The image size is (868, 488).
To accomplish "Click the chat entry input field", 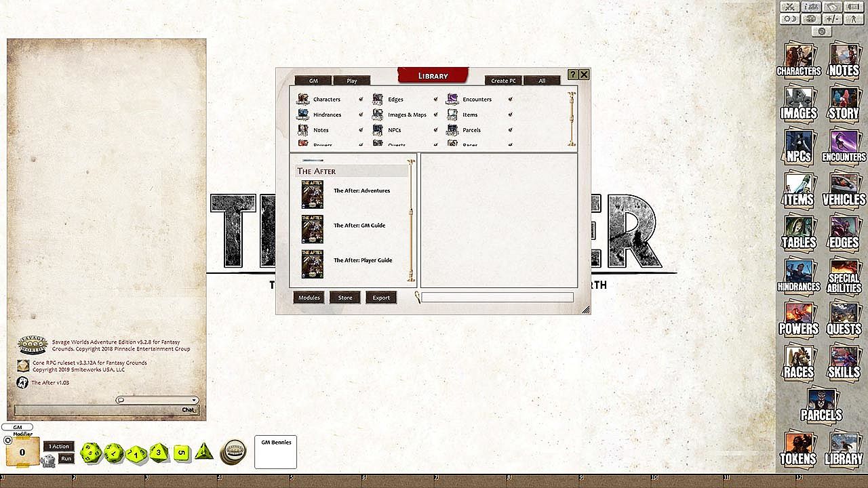I will [x=106, y=410].
